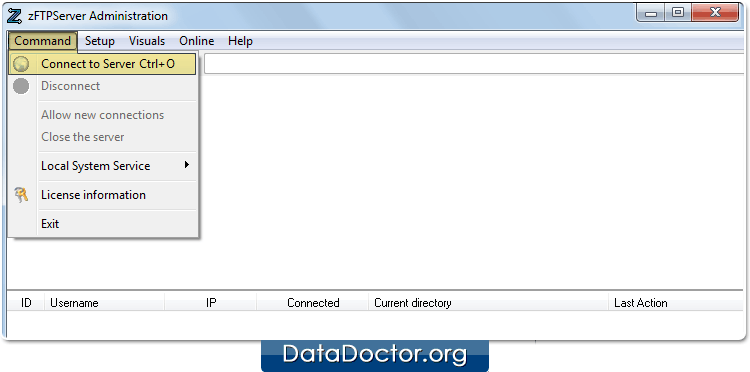Sort by the Current directory column header
Viewport: 750px width, 372px height.
pos(488,303)
